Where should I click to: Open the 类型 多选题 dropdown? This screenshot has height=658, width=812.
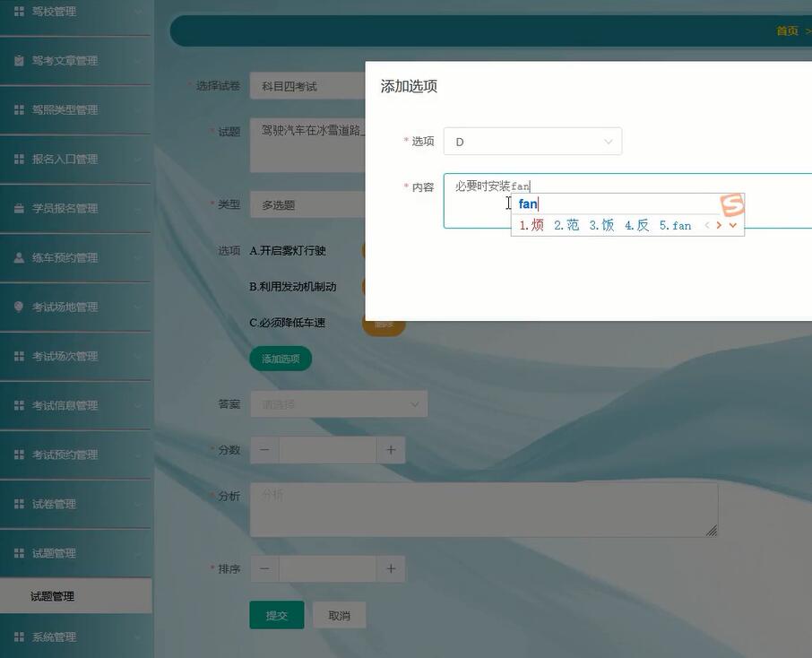click(x=307, y=205)
